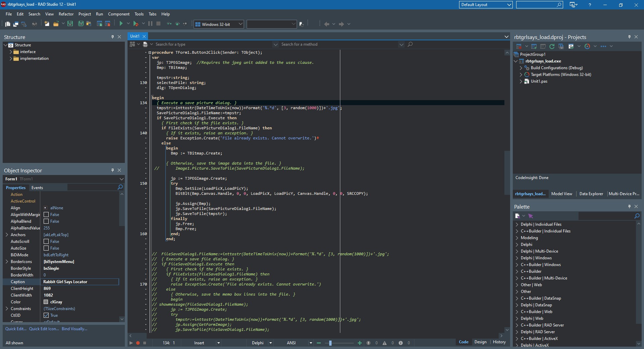Click the search magnifier beside method search

410,44
